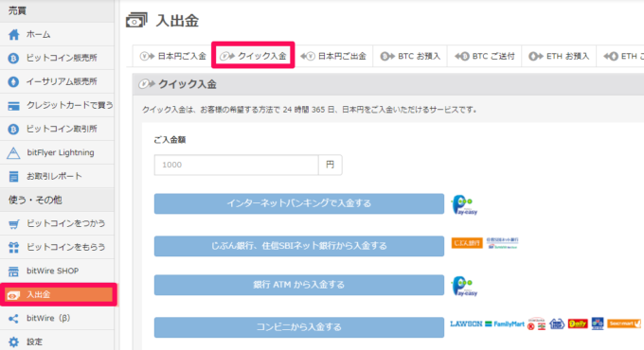Click the yellow Daily convenience store logo

click(x=578, y=324)
